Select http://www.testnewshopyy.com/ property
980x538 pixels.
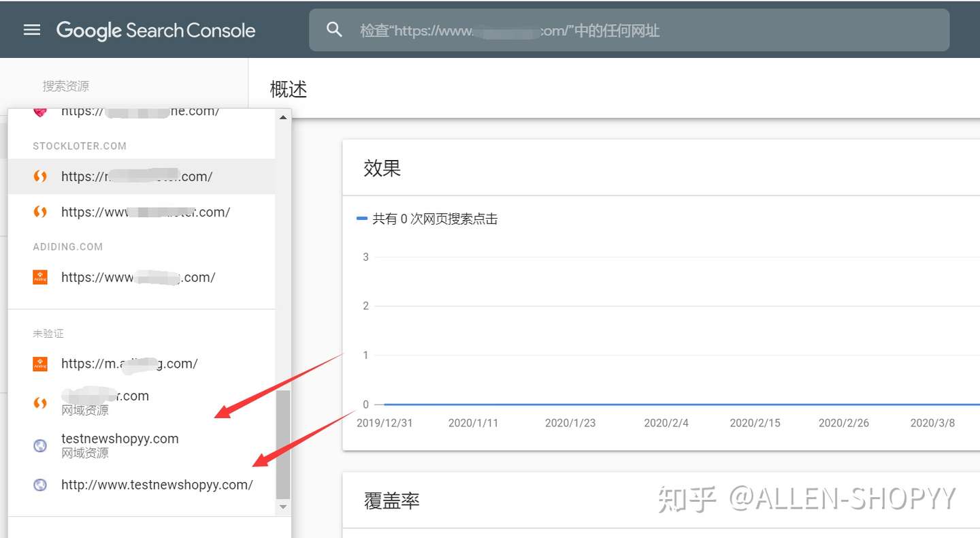point(142,485)
